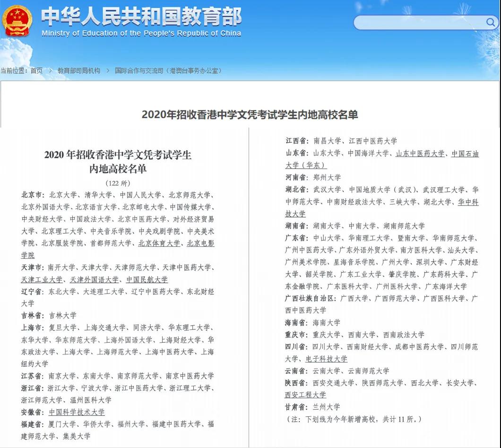Click the 浙江省 province label
The width and height of the screenshot is (501, 448).
(x=33, y=388)
